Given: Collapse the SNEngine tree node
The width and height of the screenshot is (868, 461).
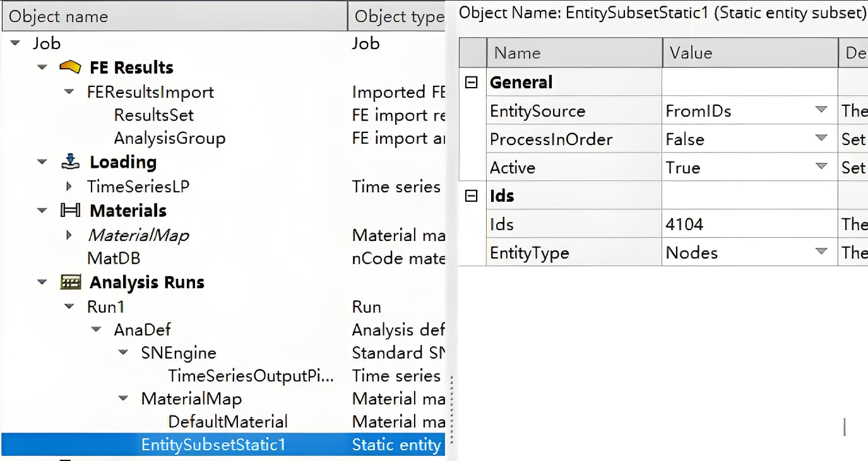Looking at the screenshot, I should (x=124, y=353).
